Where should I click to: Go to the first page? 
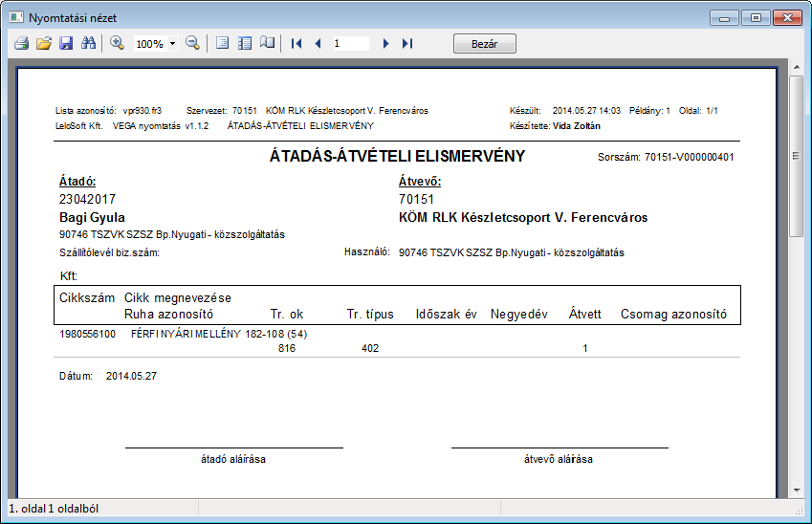pyautogui.click(x=296, y=43)
